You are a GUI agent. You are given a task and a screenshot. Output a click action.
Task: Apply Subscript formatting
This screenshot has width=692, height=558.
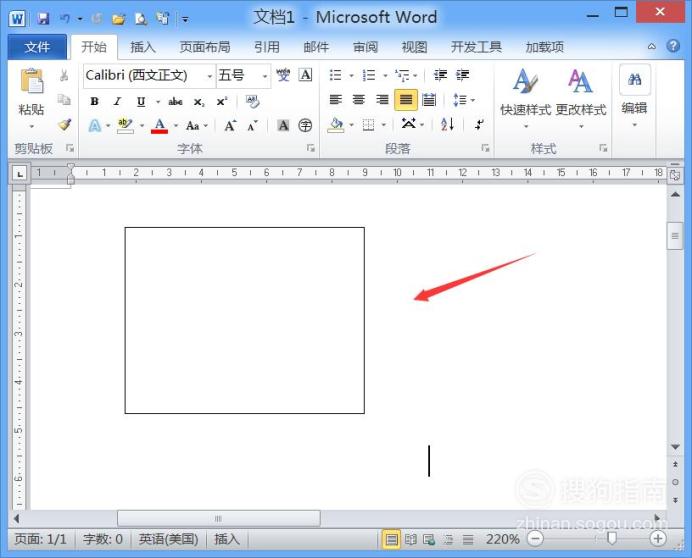[x=199, y=102]
